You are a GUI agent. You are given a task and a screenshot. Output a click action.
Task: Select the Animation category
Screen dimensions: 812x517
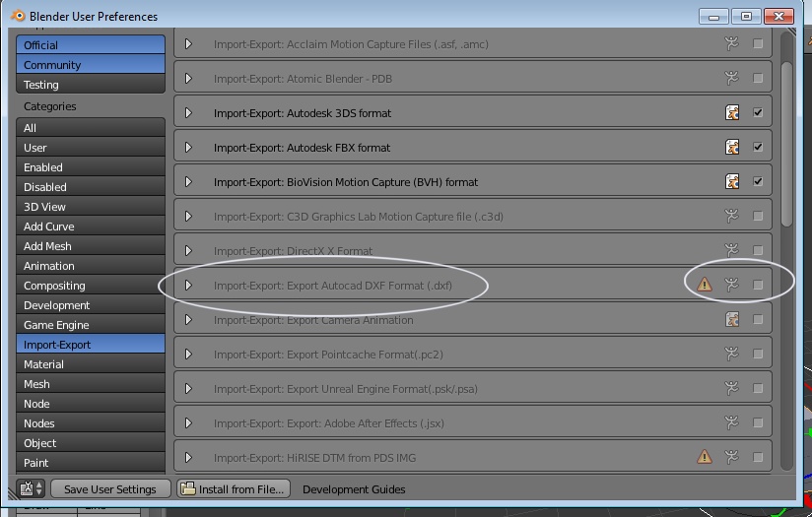coord(91,266)
